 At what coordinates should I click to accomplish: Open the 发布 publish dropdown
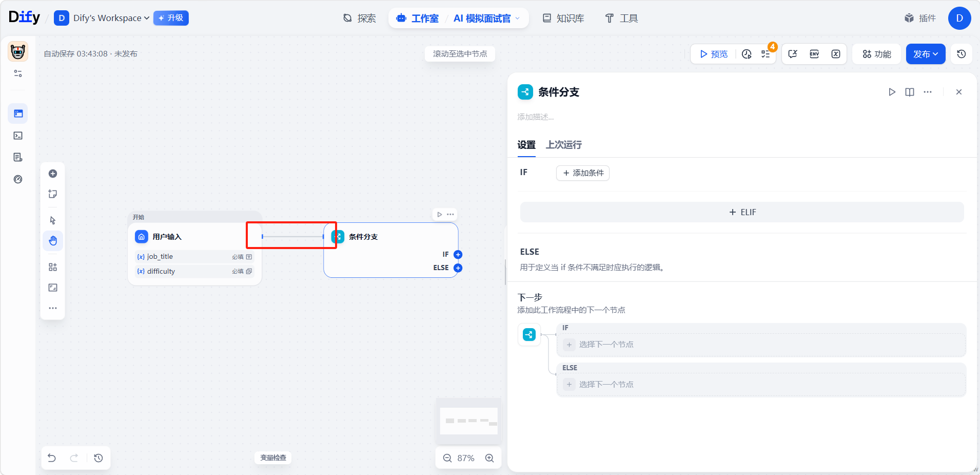click(926, 54)
